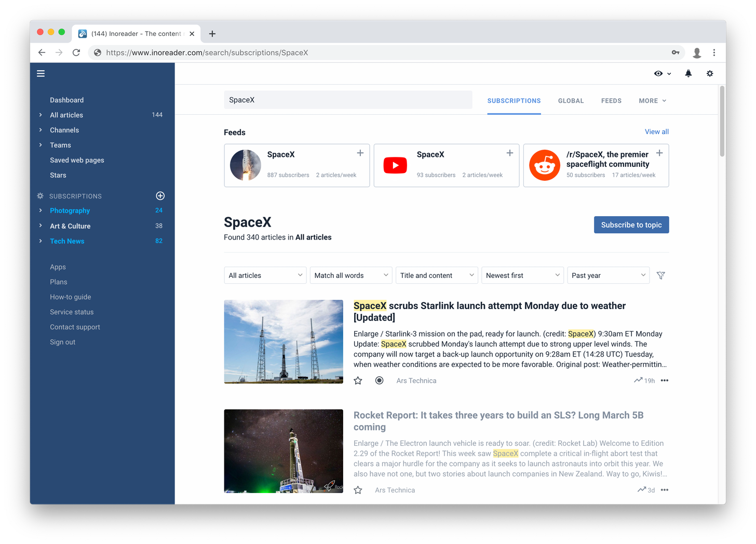Expand the All articles tree item

[40, 115]
